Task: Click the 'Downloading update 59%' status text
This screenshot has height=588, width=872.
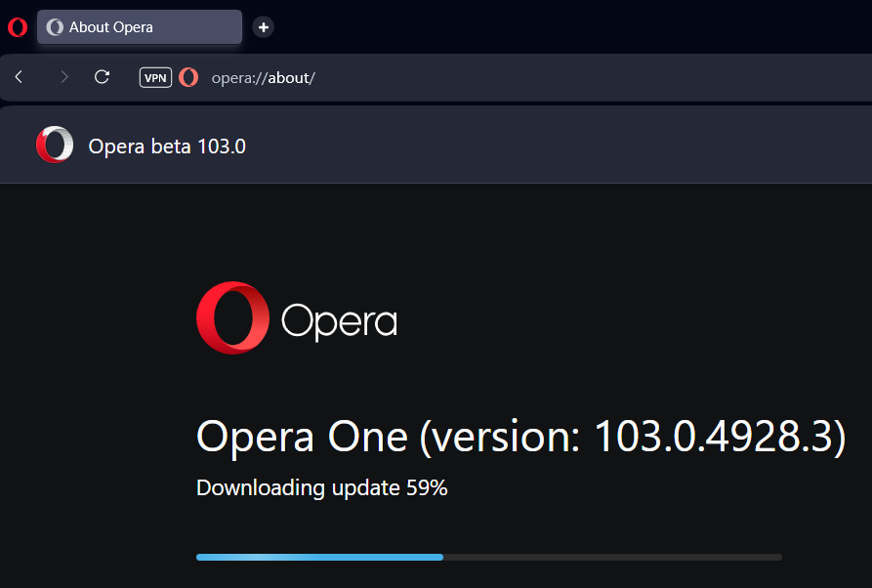Action: tap(322, 487)
